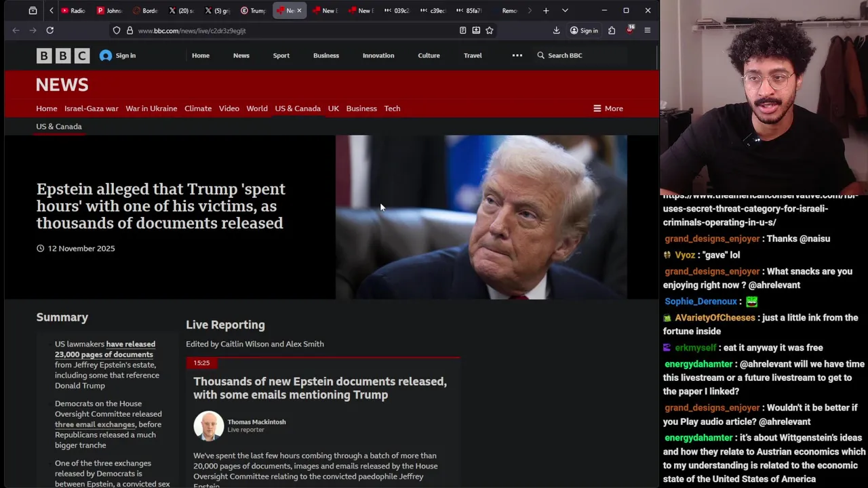Expand the three-dot more menu in BBC navigation
Viewport: 868px width, 488px height.
pos(517,56)
